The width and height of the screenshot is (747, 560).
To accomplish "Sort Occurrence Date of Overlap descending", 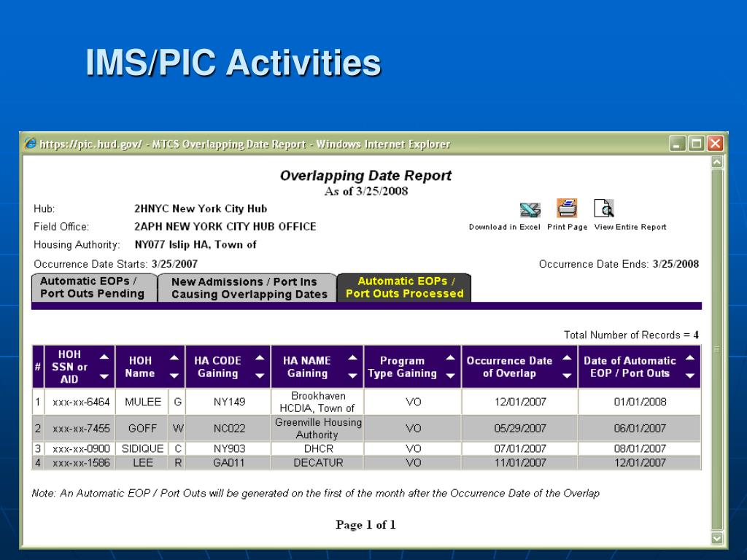I will click(567, 376).
